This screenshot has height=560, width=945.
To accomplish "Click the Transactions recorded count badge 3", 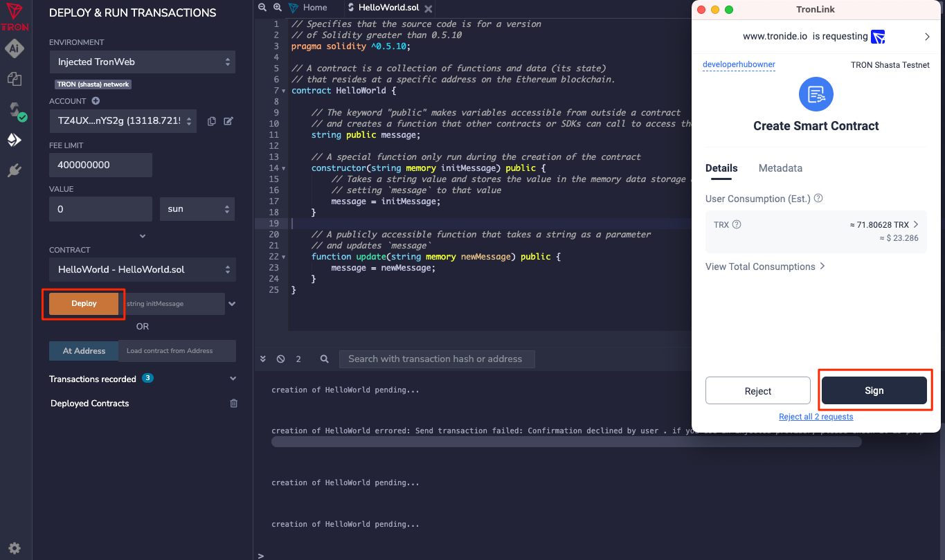I will pos(147,378).
